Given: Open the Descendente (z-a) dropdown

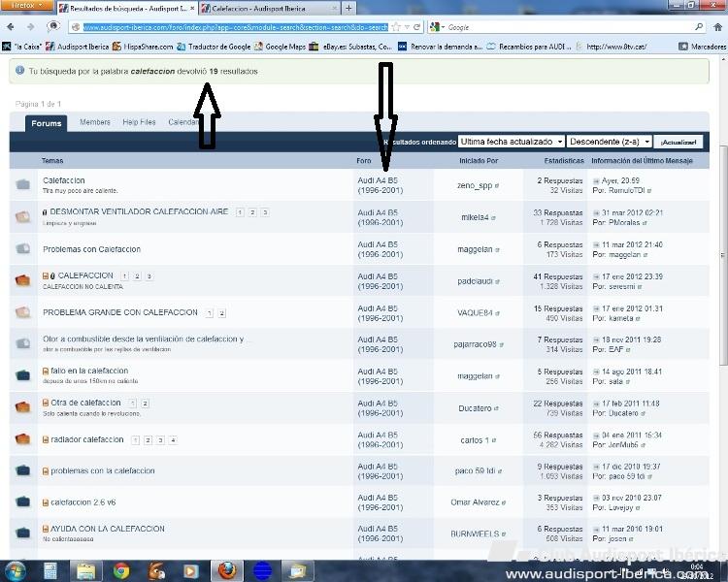Looking at the screenshot, I should tap(610, 142).
